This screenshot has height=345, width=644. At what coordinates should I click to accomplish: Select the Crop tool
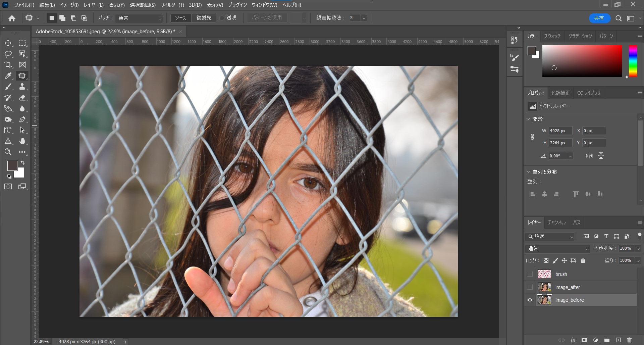[x=8, y=65]
